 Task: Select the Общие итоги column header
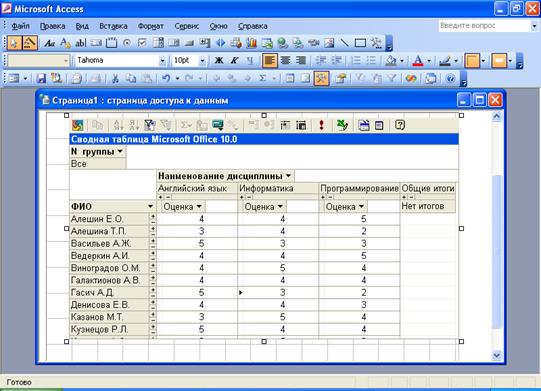coord(428,188)
